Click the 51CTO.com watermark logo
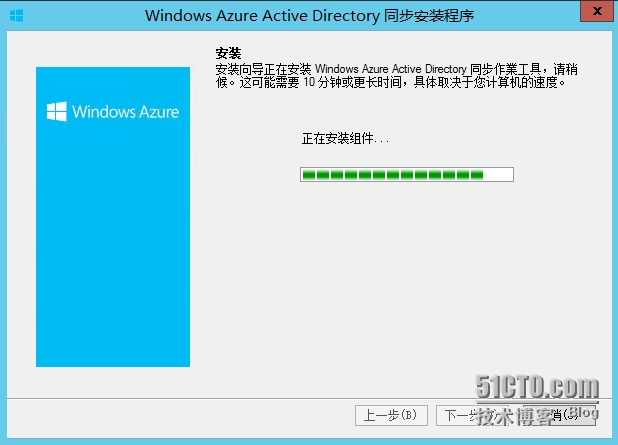 pos(538,387)
